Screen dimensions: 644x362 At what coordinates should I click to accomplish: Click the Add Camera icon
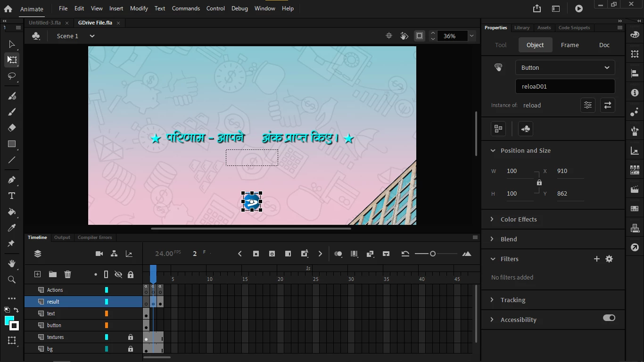pyautogui.click(x=99, y=254)
